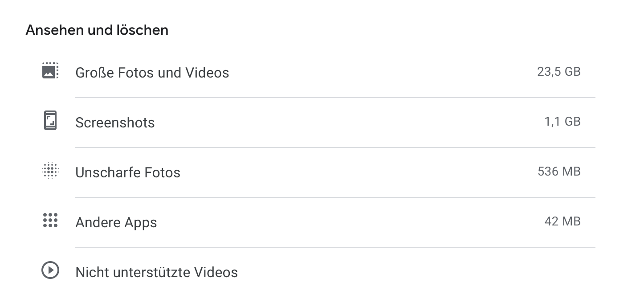Click the 42 MB size value
Viewport: 644px width, 303px height.
[562, 221]
